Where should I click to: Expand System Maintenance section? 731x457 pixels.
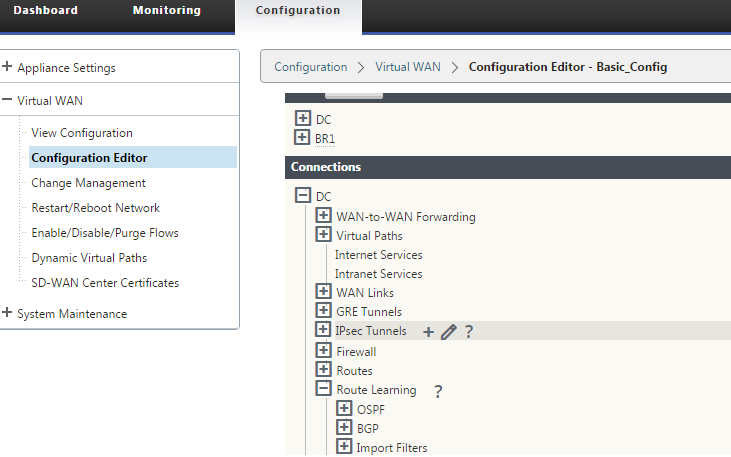coord(7,312)
